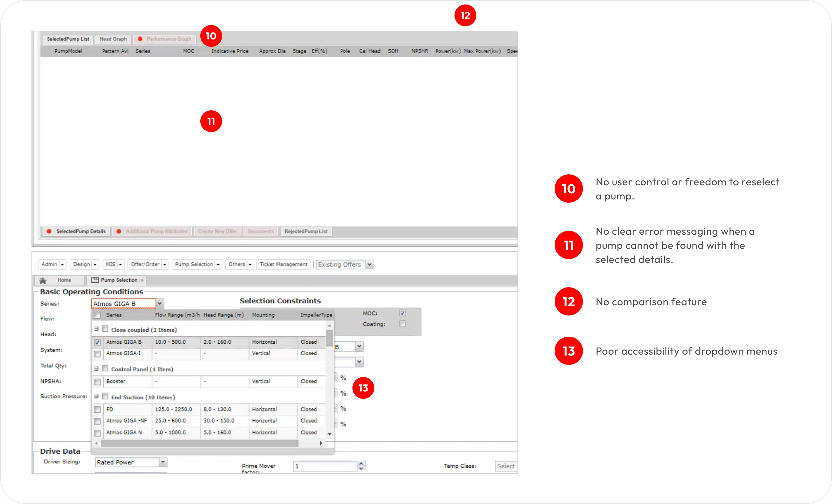Image resolution: width=832 pixels, height=504 pixels.
Task: Click red indicator on SelectedPump Details tab
Action: click(x=49, y=231)
